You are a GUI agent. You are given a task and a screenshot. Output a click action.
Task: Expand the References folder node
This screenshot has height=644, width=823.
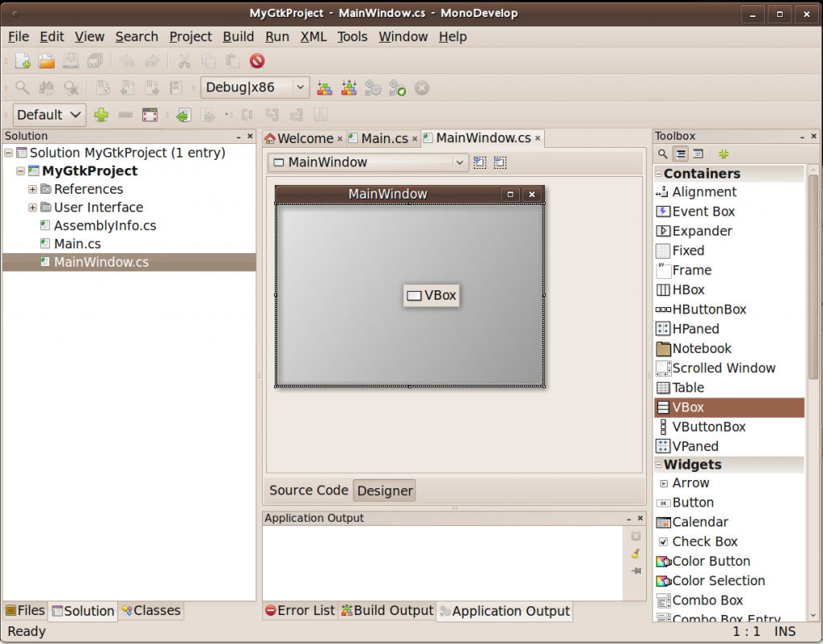click(32, 189)
